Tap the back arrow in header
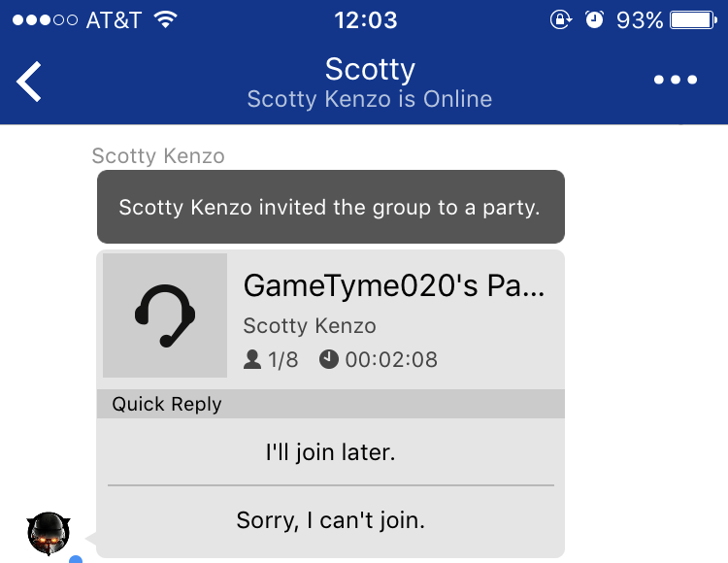Image resolution: width=728 pixels, height=563 pixels. click(29, 82)
